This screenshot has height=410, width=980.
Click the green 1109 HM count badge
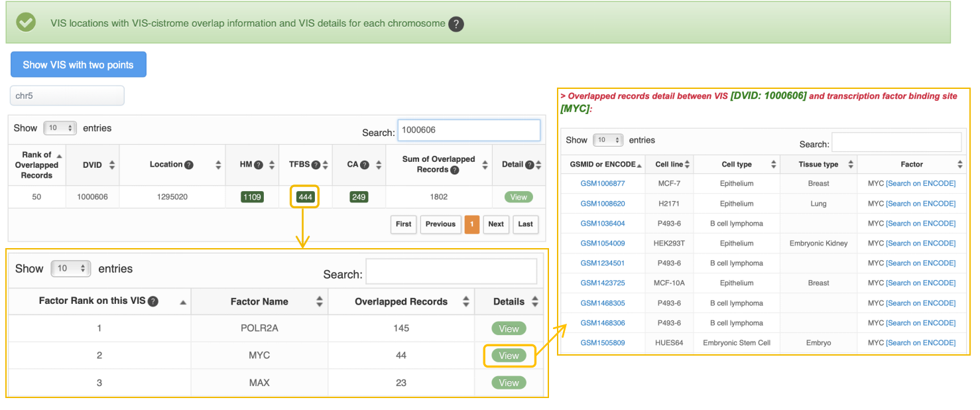tap(252, 197)
